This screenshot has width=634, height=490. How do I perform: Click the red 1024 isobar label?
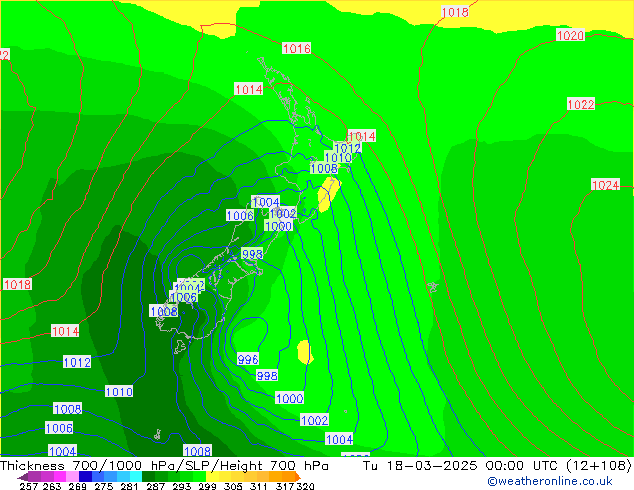[605, 185]
